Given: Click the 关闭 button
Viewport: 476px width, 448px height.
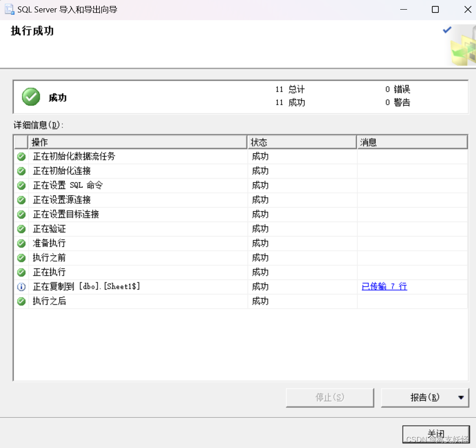Looking at the screenshot, I should (x=436, y=434).
